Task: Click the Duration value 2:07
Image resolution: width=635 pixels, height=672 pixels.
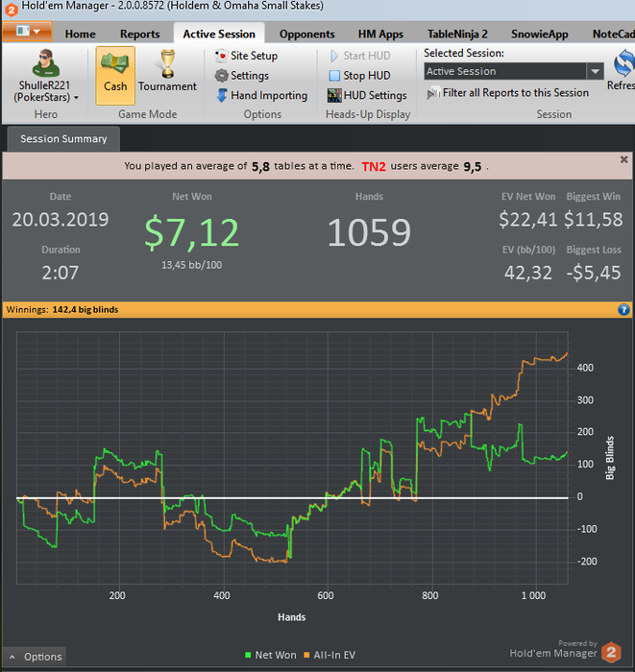Action: pyautogui.click(x=61, y=273)
